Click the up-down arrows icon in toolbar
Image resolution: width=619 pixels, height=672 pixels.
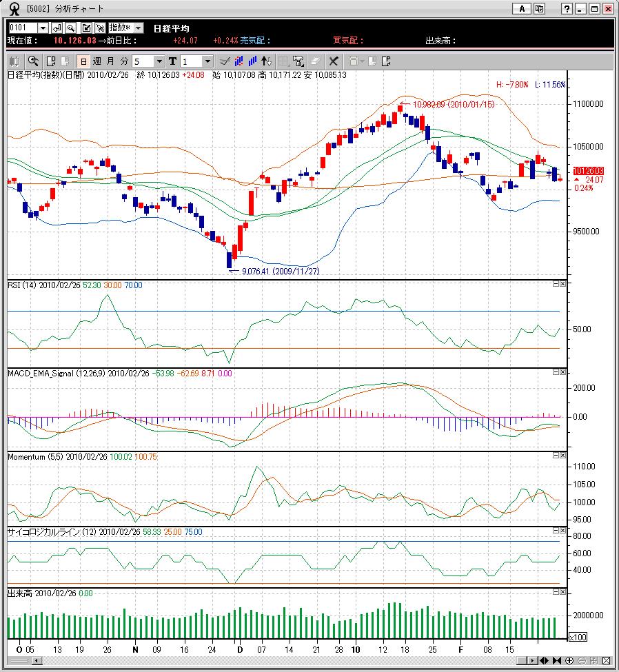[267, 61]
